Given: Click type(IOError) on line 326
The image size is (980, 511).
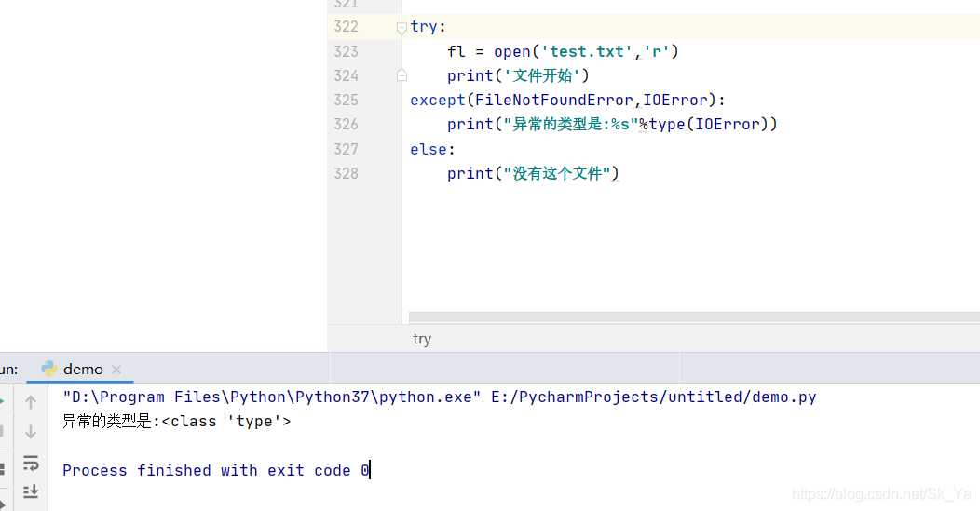Looking at the screenshot, I should coord(709,125).
